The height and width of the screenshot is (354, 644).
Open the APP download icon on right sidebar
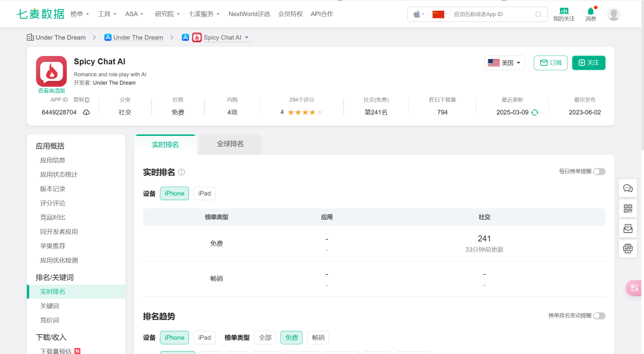pos(628,249)
